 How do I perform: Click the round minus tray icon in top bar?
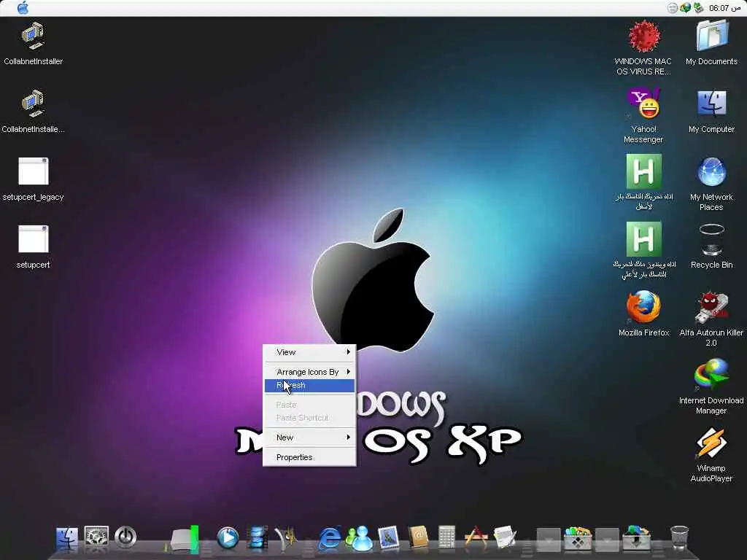[x=672, y=8]
